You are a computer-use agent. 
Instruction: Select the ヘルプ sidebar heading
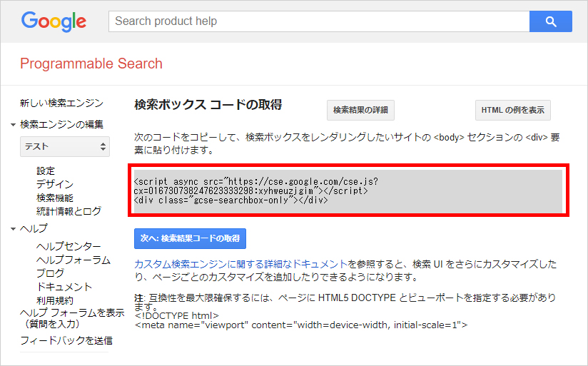point(34,228)
